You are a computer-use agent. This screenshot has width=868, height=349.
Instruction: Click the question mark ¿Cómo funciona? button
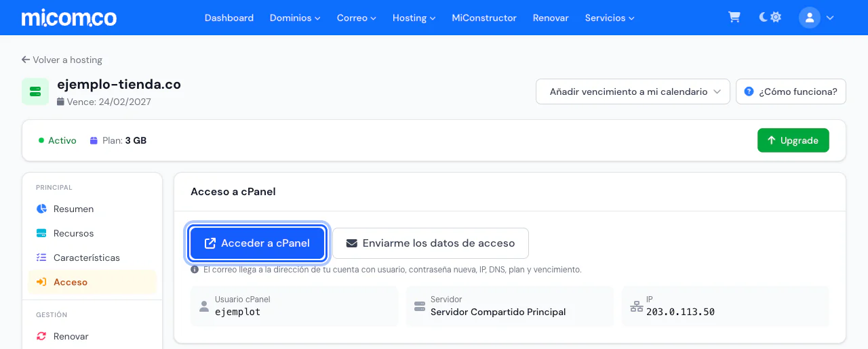tap(791, 91)
